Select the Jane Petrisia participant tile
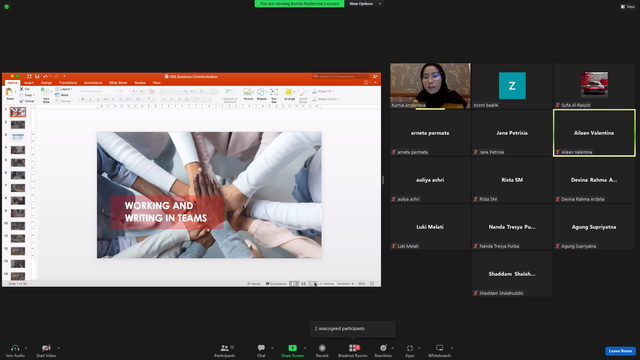The height and width of the screenshot is (360, 640). click(x=512, y=133)
